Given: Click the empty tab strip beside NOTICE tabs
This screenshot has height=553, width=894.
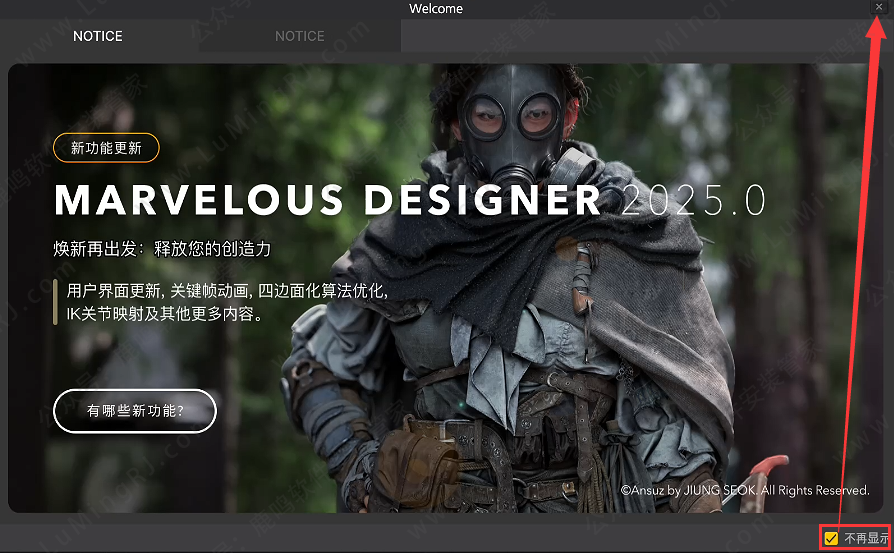Looking at the screenshot, I should click(x=640, y=36).
